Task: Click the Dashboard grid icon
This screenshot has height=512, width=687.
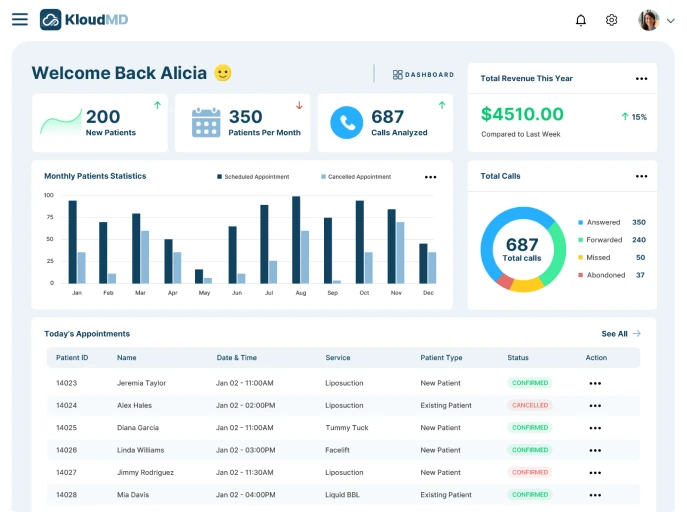Action: coord(398,75)
